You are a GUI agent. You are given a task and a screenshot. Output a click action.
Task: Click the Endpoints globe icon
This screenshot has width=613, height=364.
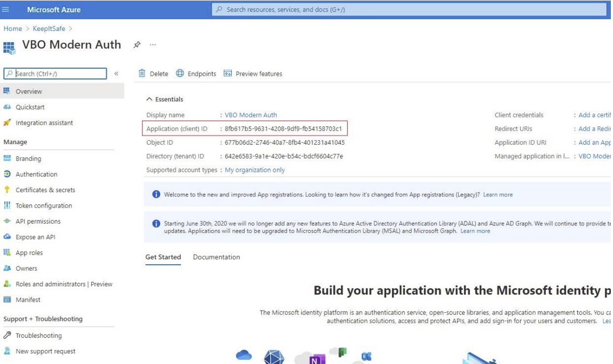[x=180, y=73]
